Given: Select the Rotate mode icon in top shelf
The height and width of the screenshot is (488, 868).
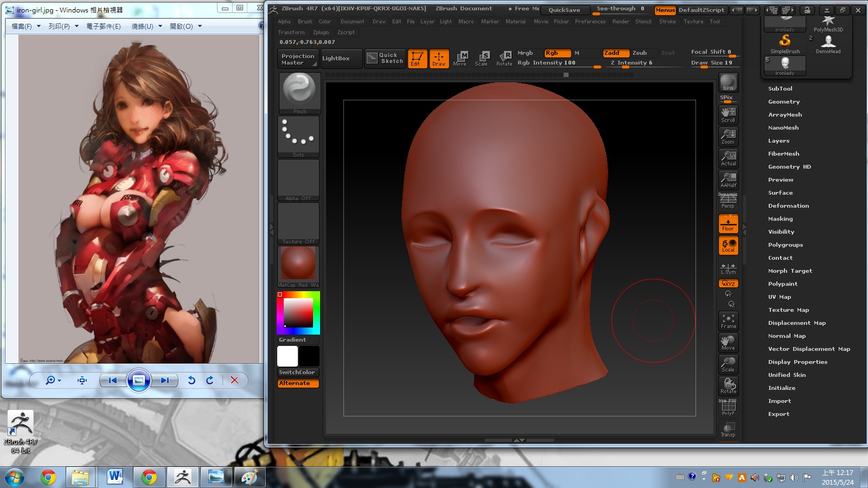Looking at the screenshot, I should click(504, 59).
